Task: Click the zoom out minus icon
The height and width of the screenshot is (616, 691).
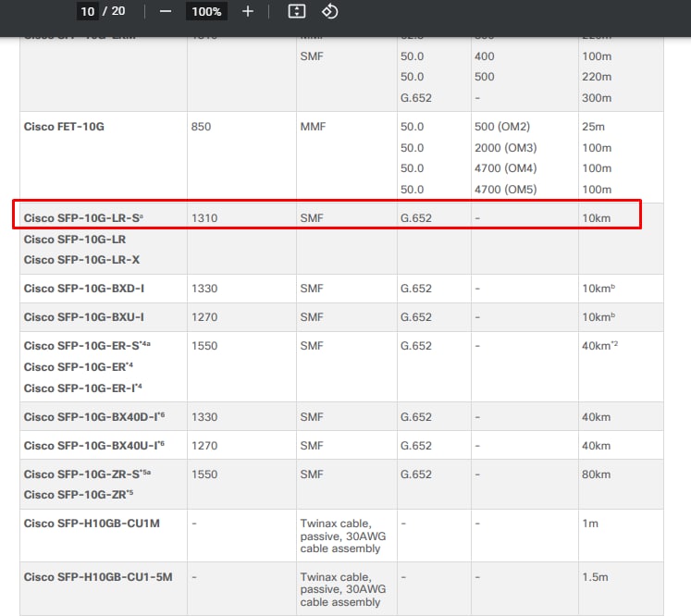Action: coord(166,11)
